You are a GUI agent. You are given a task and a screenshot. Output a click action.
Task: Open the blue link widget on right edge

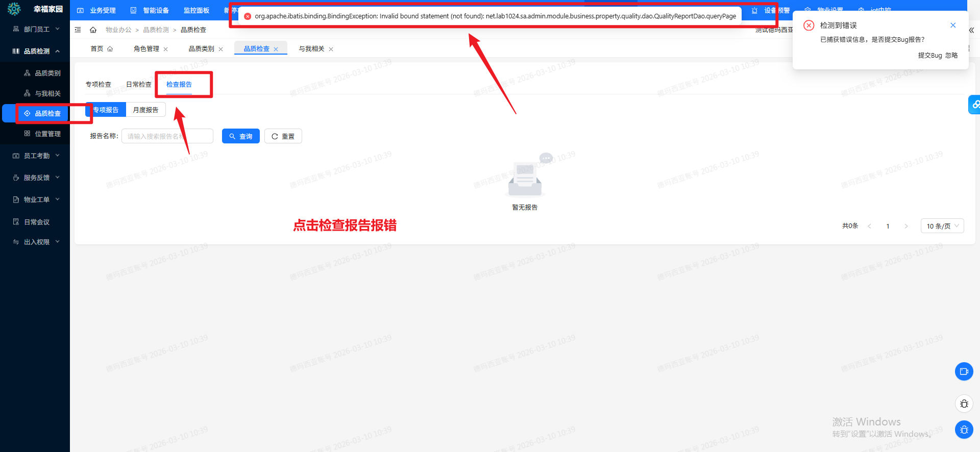pyautogui.click(x=975, y=105)
